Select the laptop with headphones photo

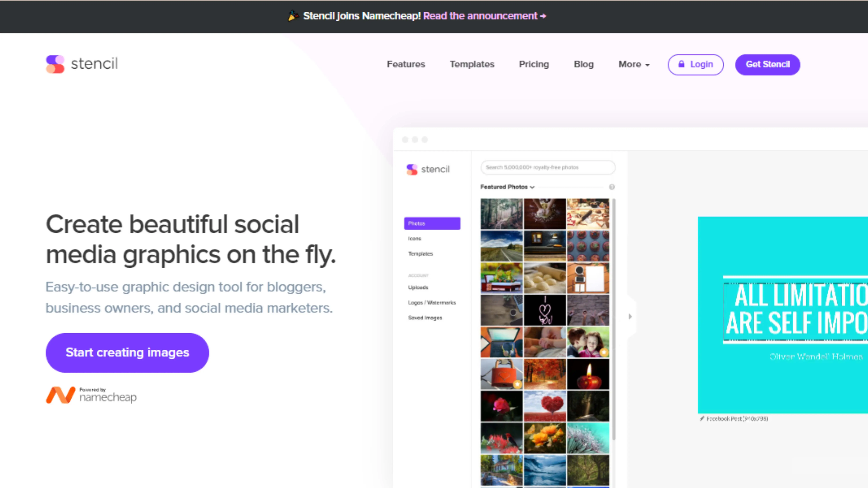(x=501, y=342)
